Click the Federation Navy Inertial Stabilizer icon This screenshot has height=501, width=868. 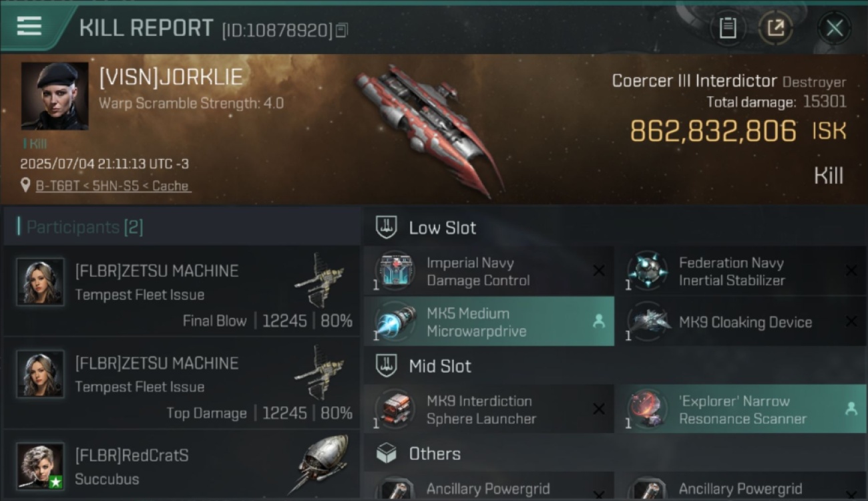click(646, 271)
